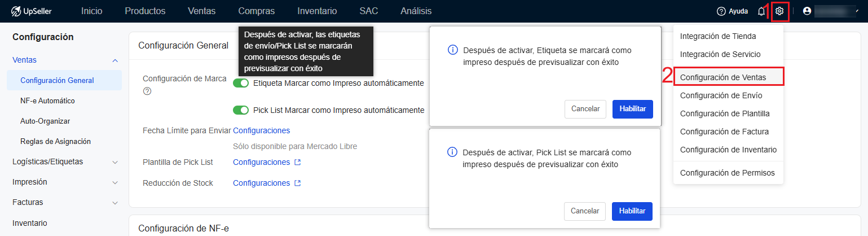Expand the Facturas sidebar section
Viewport: 868px width, 236px height.
point(115,203)
